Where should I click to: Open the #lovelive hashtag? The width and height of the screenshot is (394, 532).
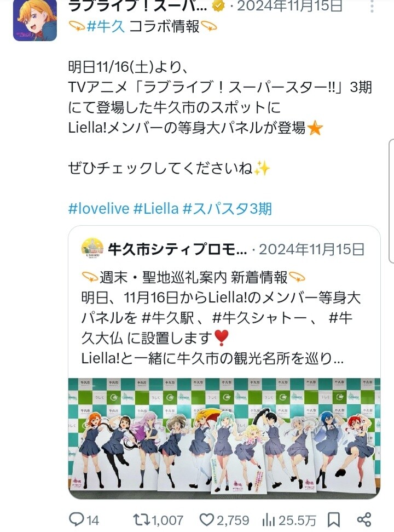(x=99, y=208)
